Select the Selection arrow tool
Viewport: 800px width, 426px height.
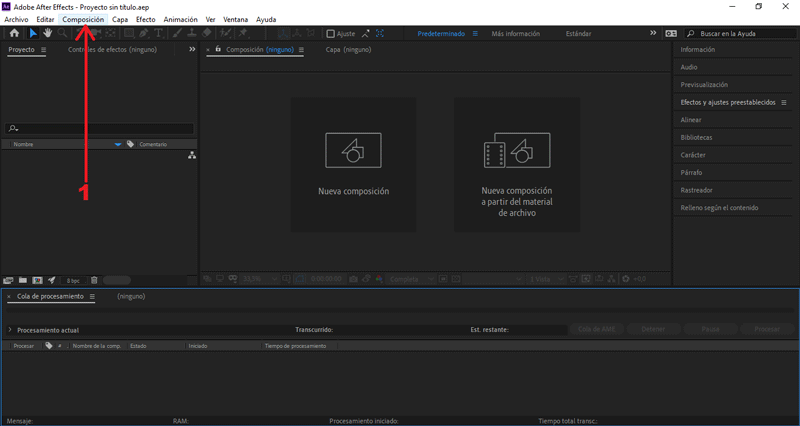33,33
